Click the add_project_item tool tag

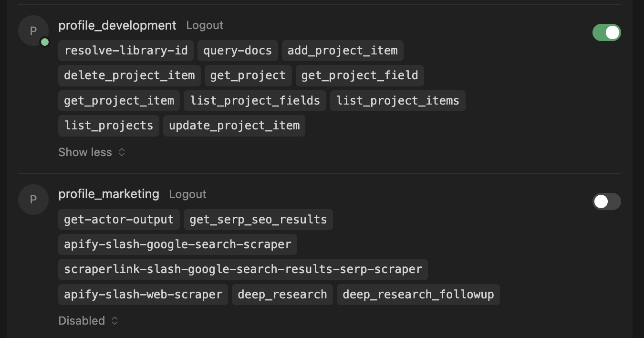pos(342,50)
